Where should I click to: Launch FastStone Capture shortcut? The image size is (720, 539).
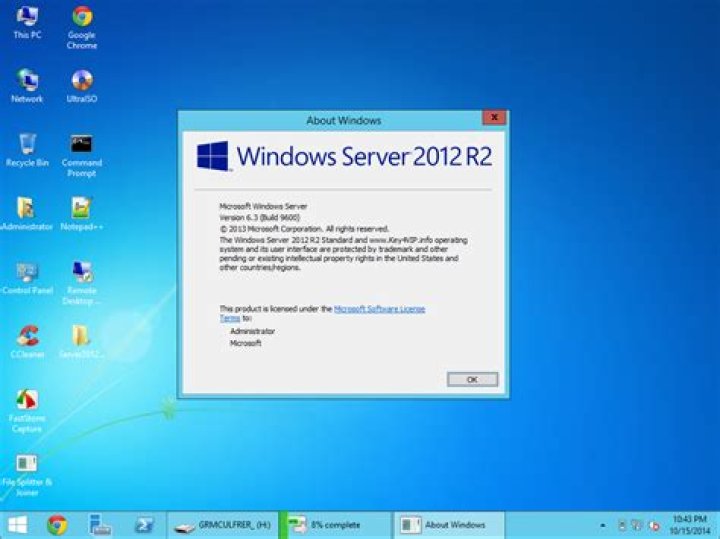27,411
